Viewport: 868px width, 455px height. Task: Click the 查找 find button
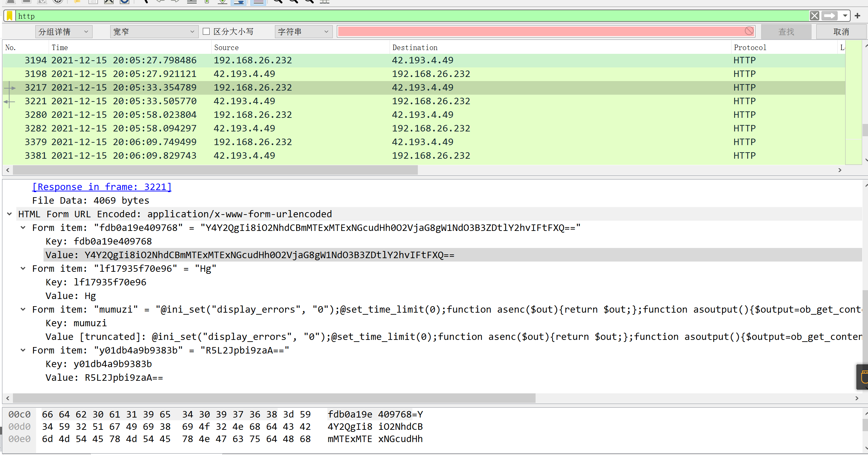point(786,31)
